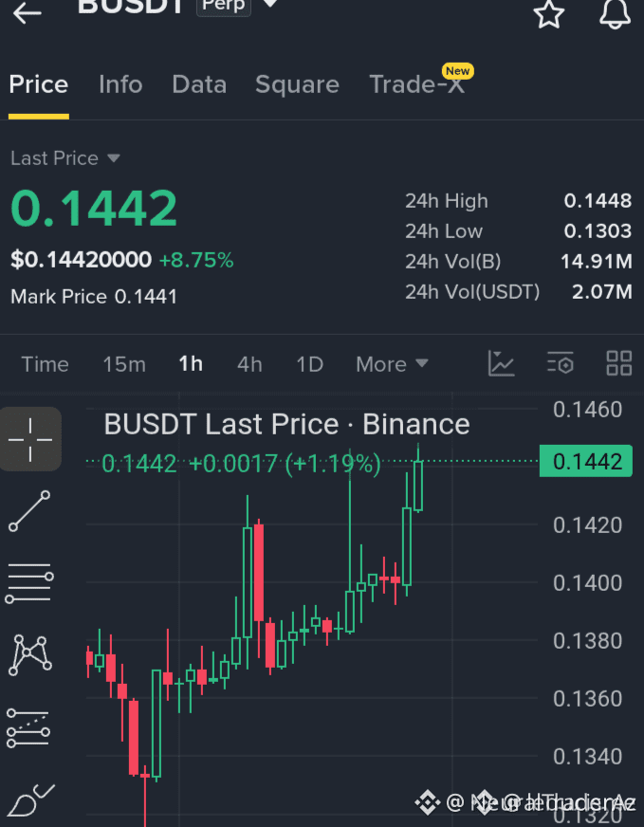Viewport: 644px width, 827px height.
Task: Select the 4h chart interval
Action: pos(249,364)
